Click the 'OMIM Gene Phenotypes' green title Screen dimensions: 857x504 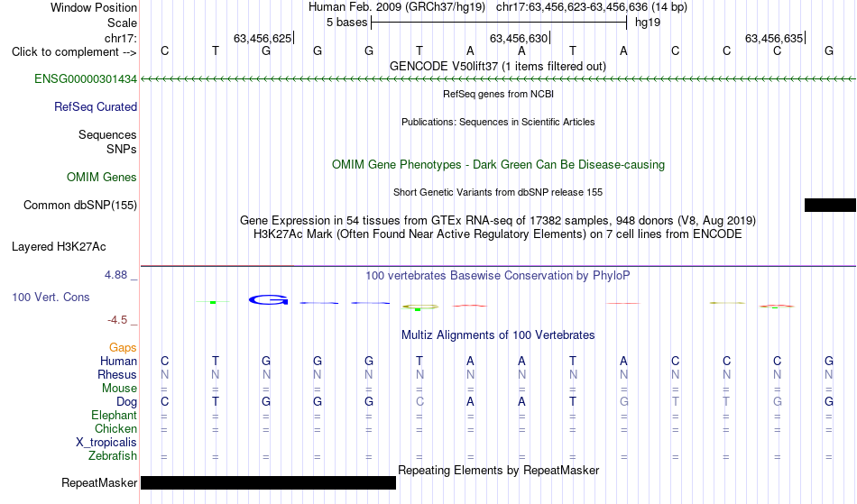pyautogui.click(x=498, y=165)
